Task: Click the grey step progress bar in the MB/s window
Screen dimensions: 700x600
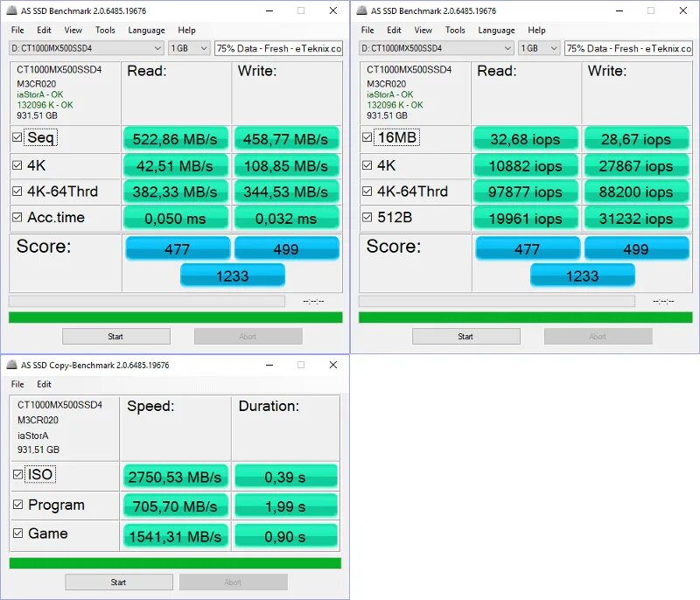Action: tap(147, 301)
